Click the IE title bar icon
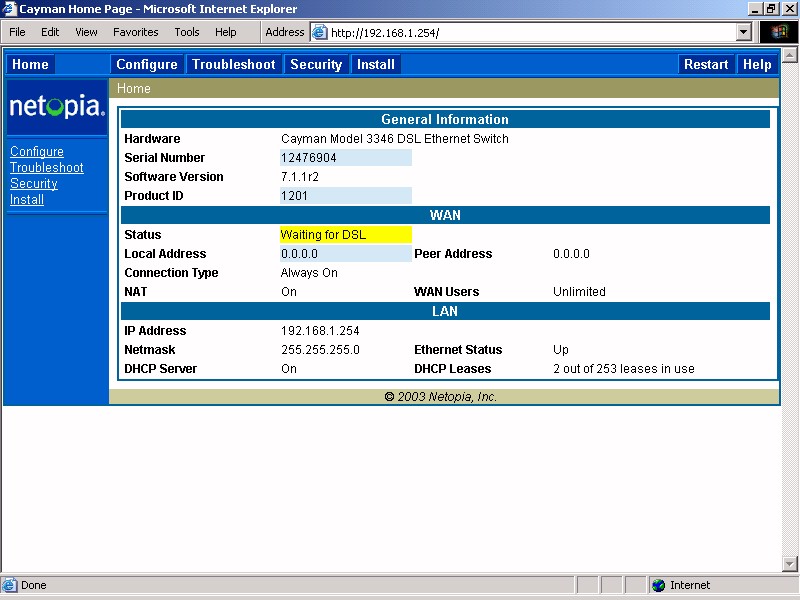The height and width of the screenshot is (600, 800). [9, 9]
